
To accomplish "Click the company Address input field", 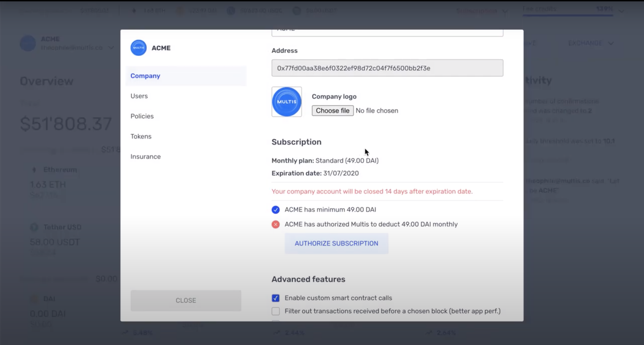I will pos(387,68).
